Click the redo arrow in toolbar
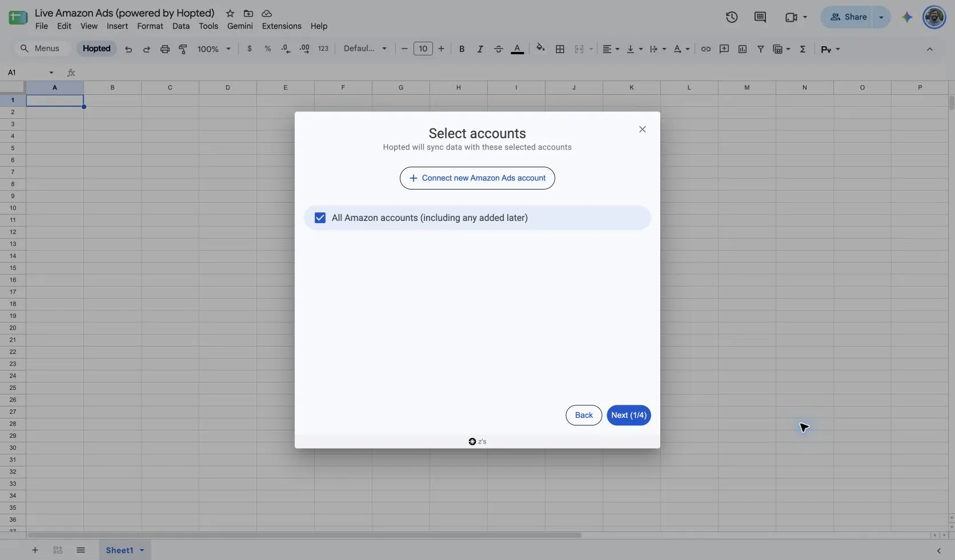Viewport: 955px width, 560px height. click(147, 49)
